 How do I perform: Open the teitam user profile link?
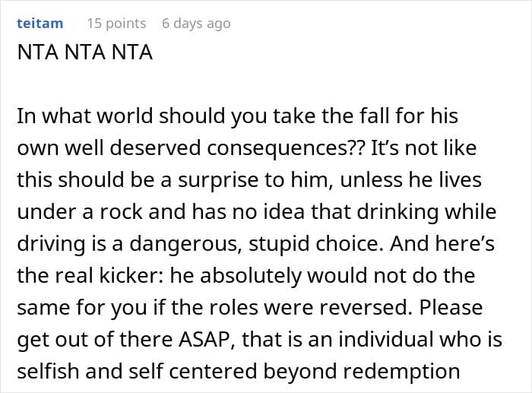[40, 24]
